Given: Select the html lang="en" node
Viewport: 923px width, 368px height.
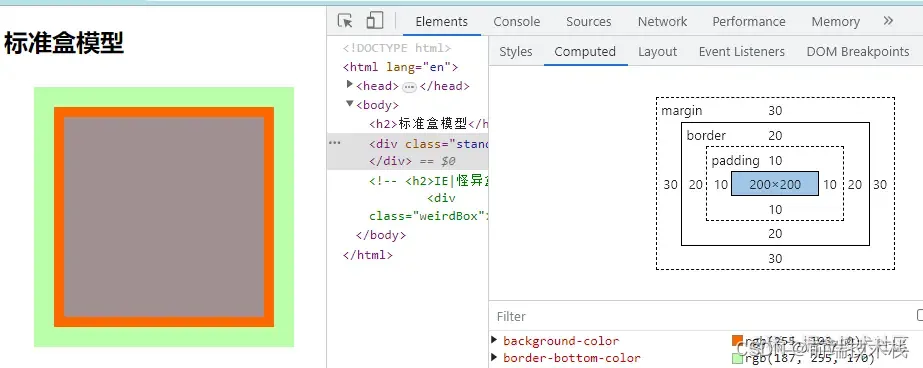Looking at the screenshot, I should pyautogui.click(x=400, y=67).
